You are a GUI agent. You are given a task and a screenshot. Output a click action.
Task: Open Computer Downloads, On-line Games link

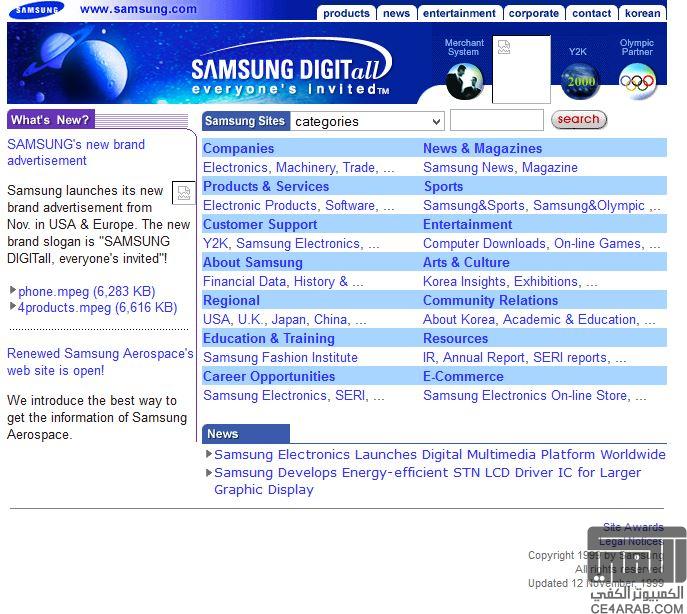click(542, 243)
